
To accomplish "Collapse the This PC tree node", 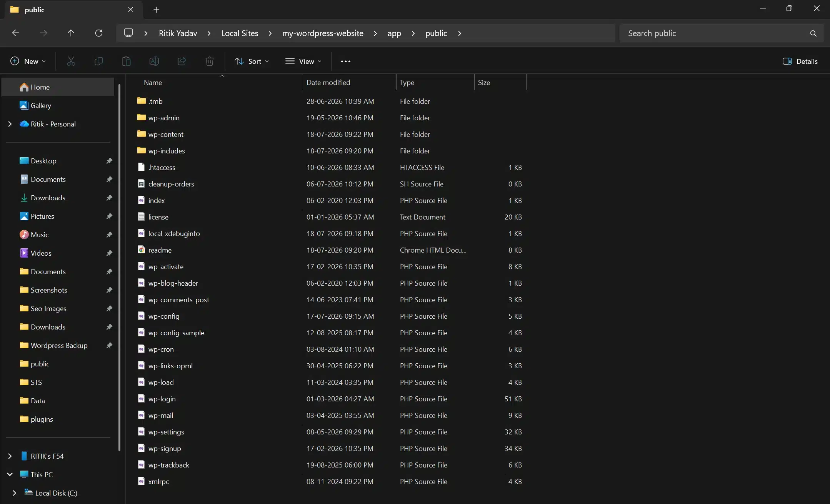I will (x=10, y=474).
